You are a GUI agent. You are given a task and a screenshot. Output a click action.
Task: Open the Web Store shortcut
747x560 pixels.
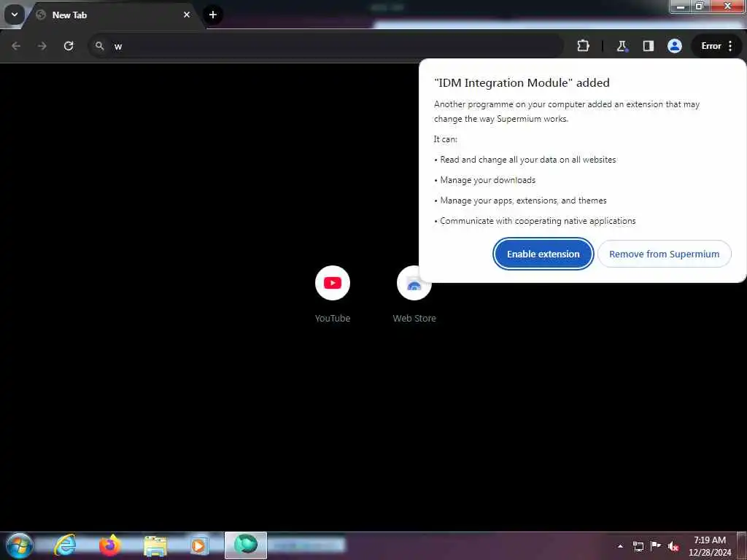coord(414,295)
